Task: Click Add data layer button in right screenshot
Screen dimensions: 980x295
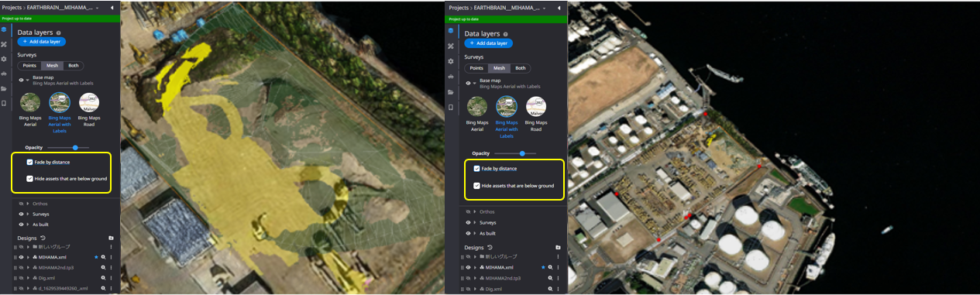Action: (x=488, y=43)
